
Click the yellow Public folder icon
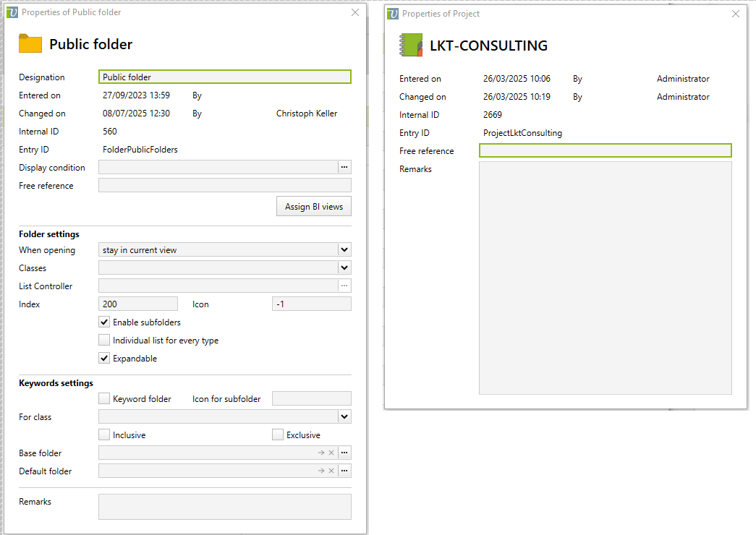(30, 44)
